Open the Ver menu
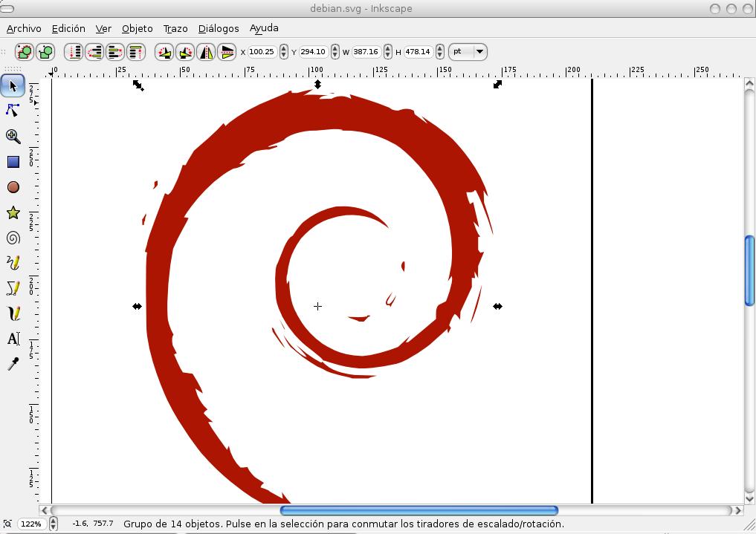The width and height of the screenshot is (756, 534). click(103, 28)
